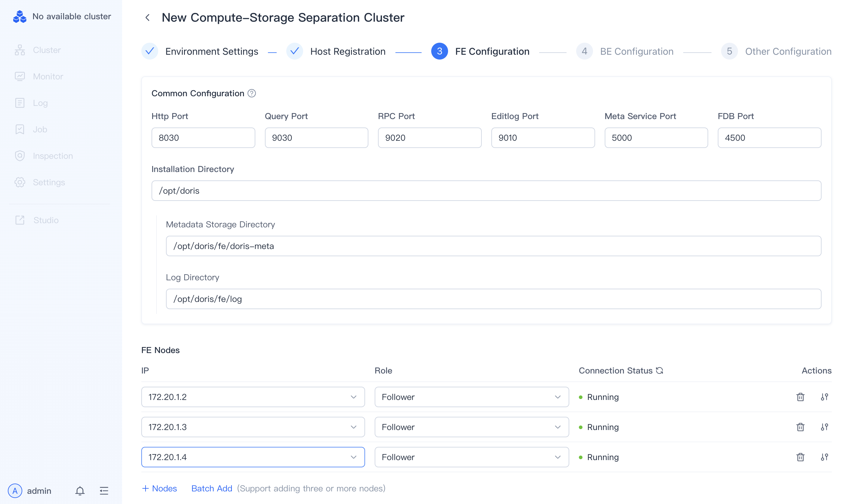
Task: Click the back arrow beside the page title
Action: tap(147, 18)
